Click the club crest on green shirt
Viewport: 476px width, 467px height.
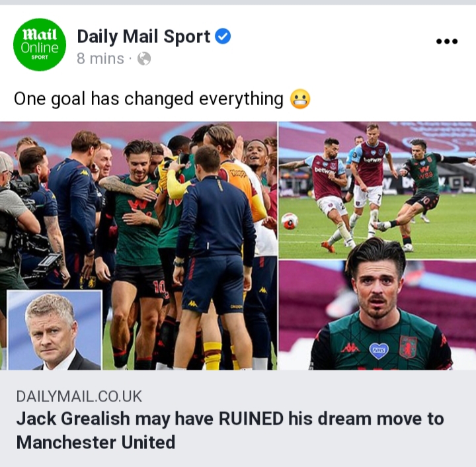[x=408, y=347]
